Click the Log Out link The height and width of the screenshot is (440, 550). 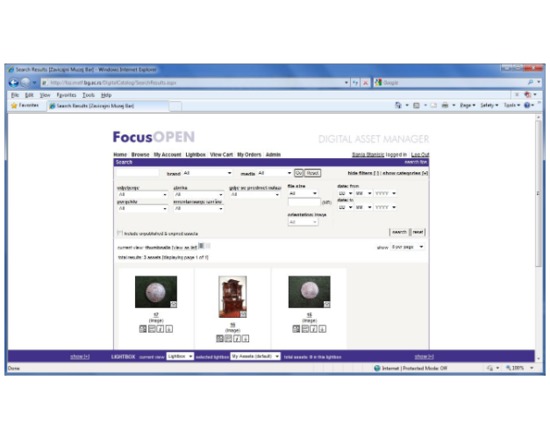(x=420, y=154)
